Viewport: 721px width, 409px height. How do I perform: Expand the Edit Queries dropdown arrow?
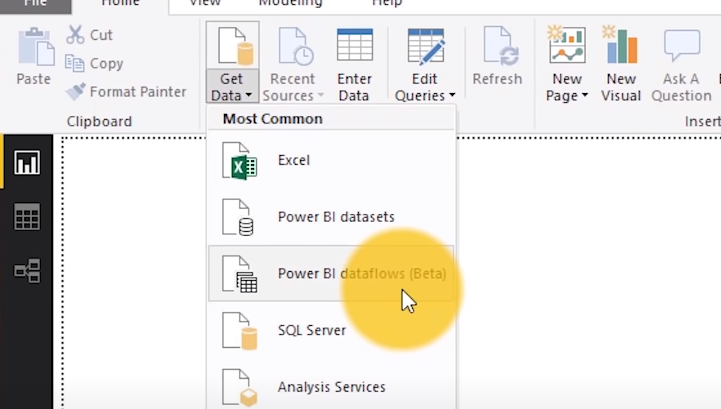pyautogui.click(x=452, y=95)
